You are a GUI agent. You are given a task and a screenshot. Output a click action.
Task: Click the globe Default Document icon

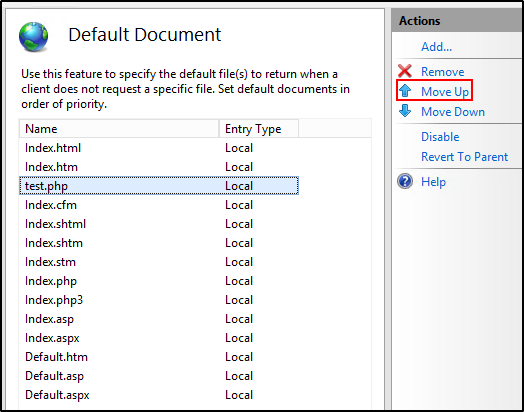pyautogui.click(x=33, y=37)
